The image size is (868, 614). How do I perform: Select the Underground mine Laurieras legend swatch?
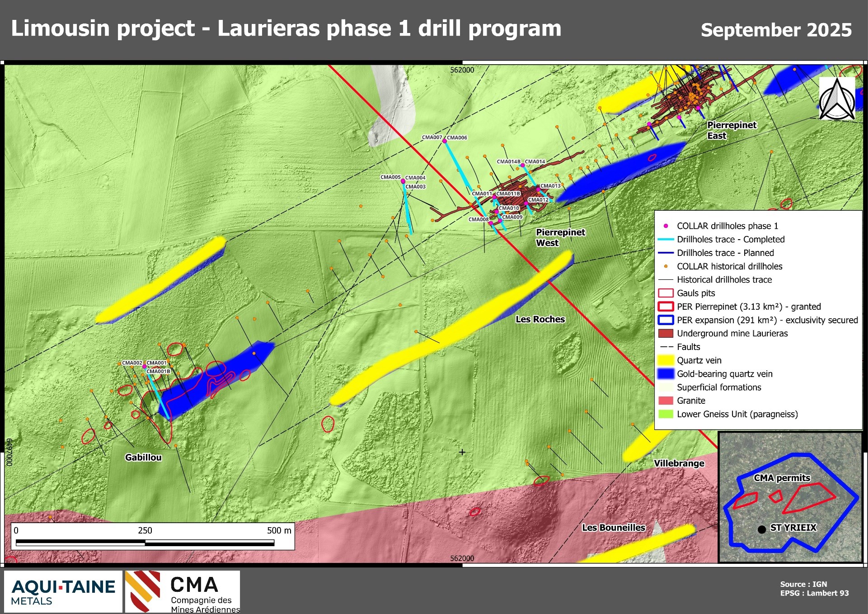click(x=666, y=334)
